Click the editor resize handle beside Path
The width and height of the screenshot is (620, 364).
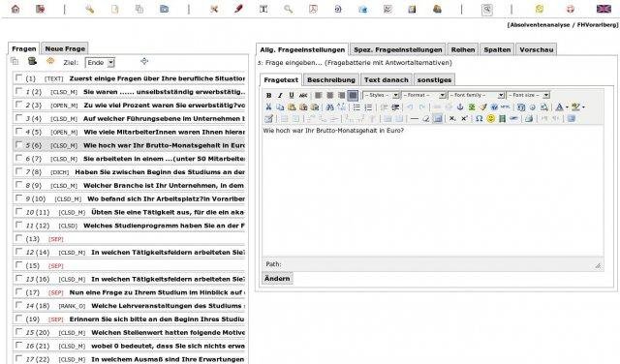[598, 265]
